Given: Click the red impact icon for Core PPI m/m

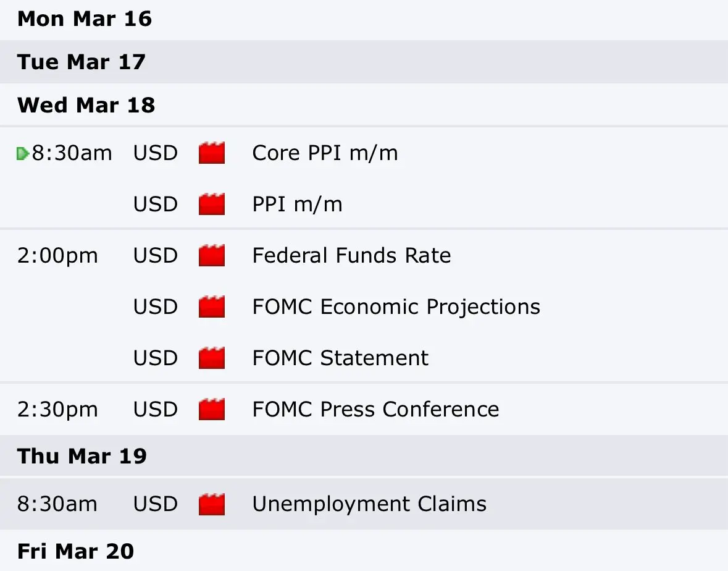Looking at the screenshot, I should point(212,153).
